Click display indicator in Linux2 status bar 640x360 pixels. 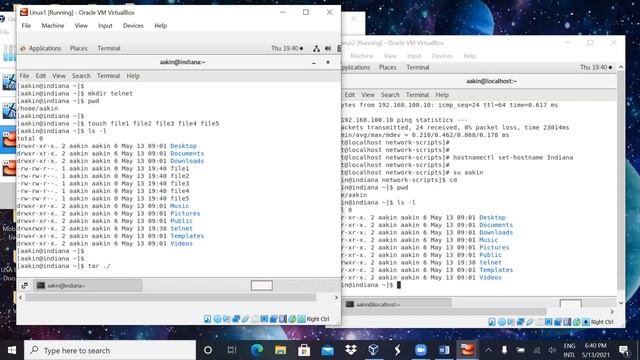point(549,322)
